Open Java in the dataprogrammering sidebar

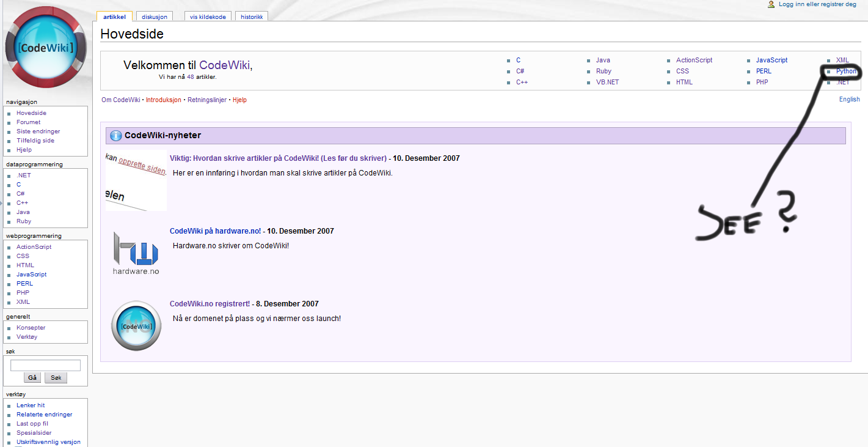pos(23,212)
